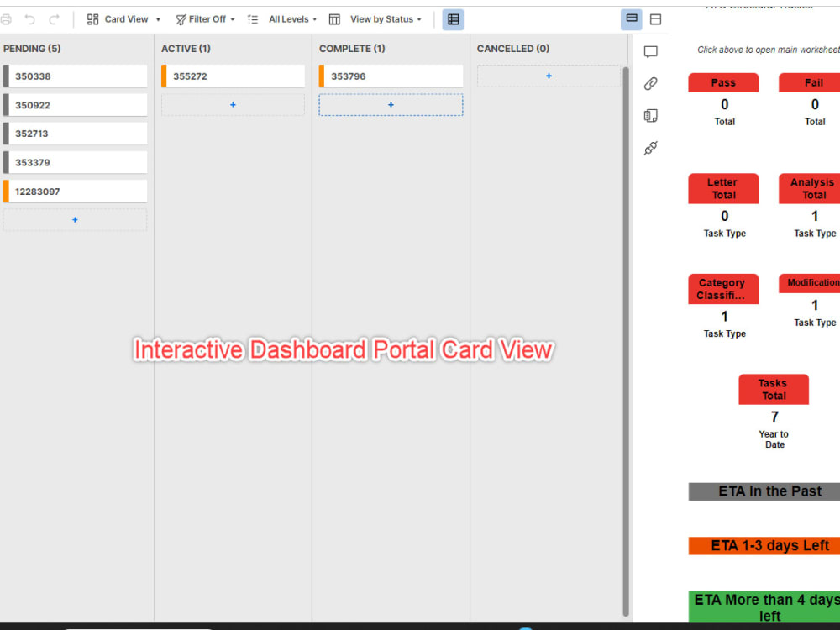This screenshot has width=840, height=630.
Task: Click the orange ETA 1-3 days Left bar
Action: click(x=764, y=545)
